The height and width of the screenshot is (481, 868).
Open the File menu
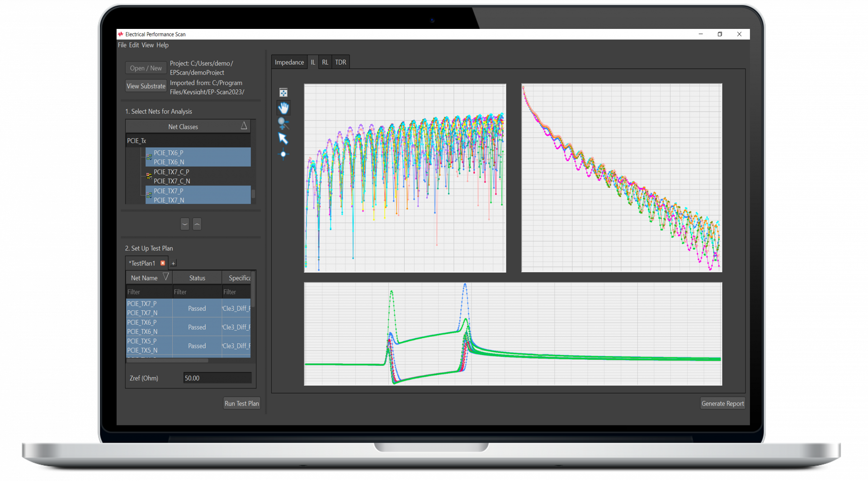click(122, 45)
